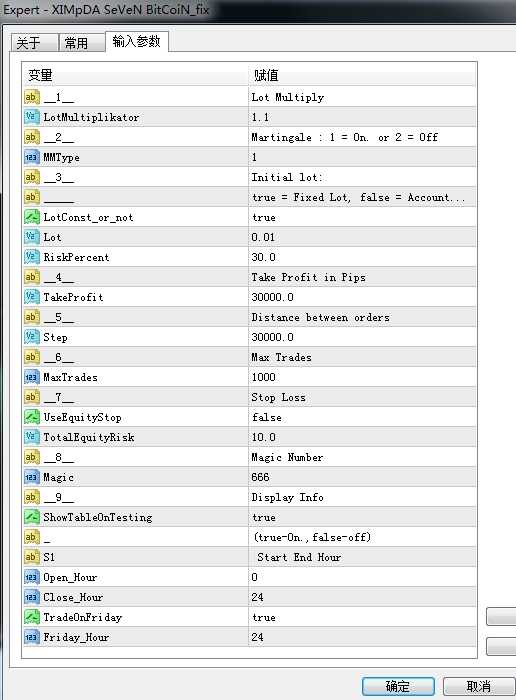The height and width of the screenshot is (700, 516).
Task: Click the string icon beside __1__
Action: click(32, 97)
